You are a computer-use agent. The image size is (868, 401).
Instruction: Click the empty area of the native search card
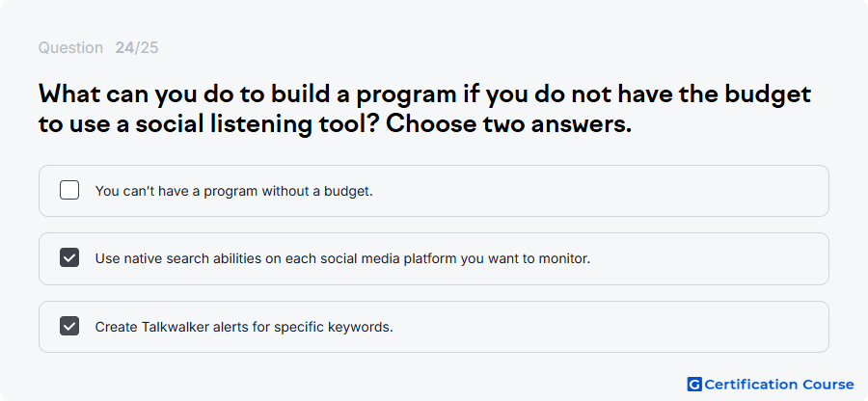tap(709, 259)
